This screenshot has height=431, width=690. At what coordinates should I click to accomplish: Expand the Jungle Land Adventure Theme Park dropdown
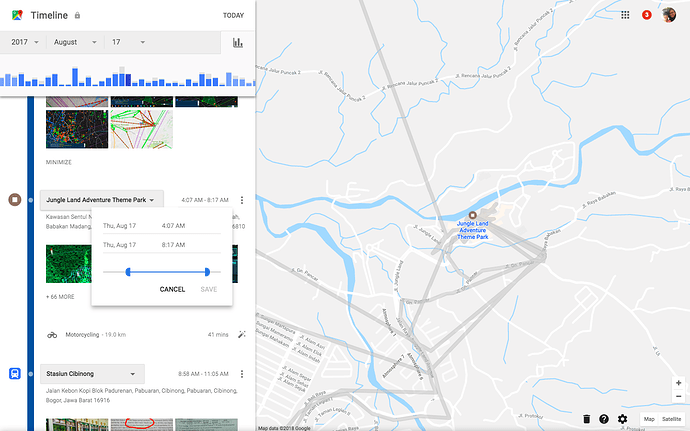(99, 200)
